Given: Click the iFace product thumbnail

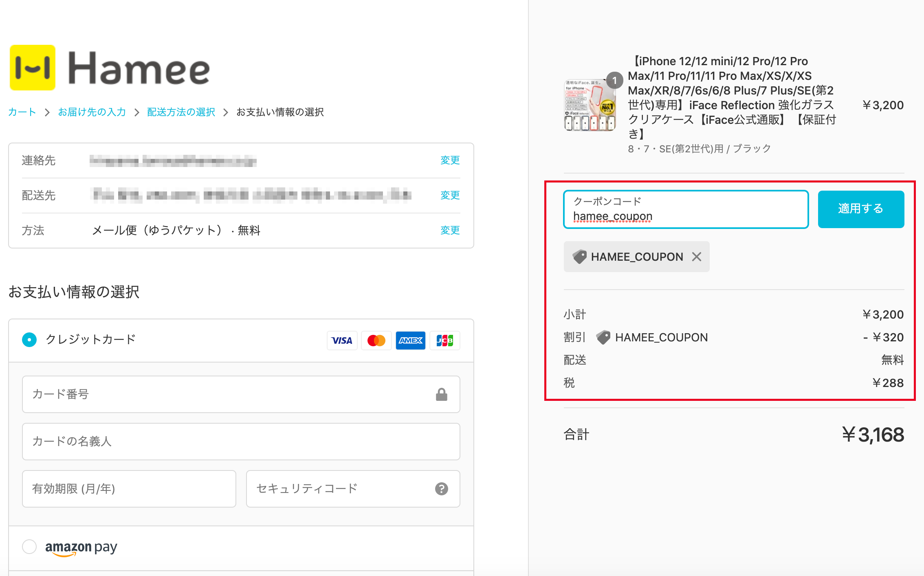Looking at the screenshot, I should click(x=590, y=105).
